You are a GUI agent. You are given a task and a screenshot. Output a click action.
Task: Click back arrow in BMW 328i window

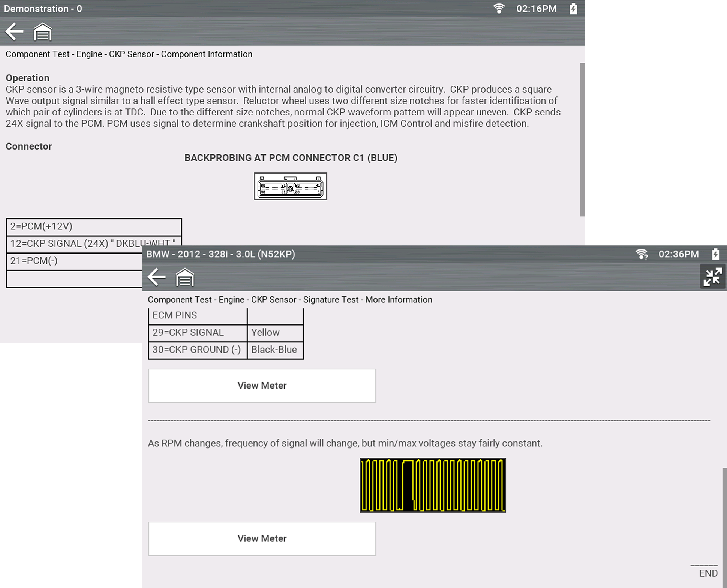coord(157,277)
